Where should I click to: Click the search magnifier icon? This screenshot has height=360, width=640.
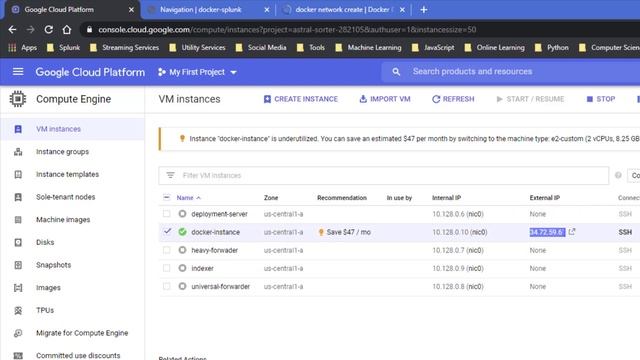396,72
